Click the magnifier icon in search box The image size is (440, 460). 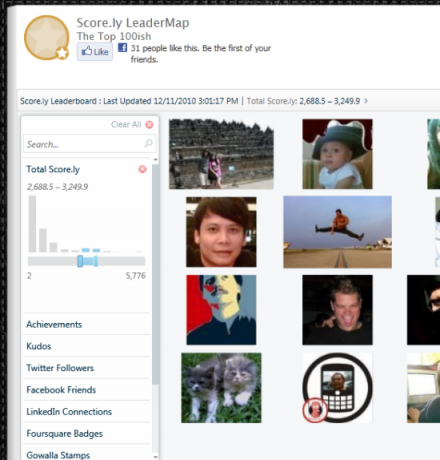[148, 143]
